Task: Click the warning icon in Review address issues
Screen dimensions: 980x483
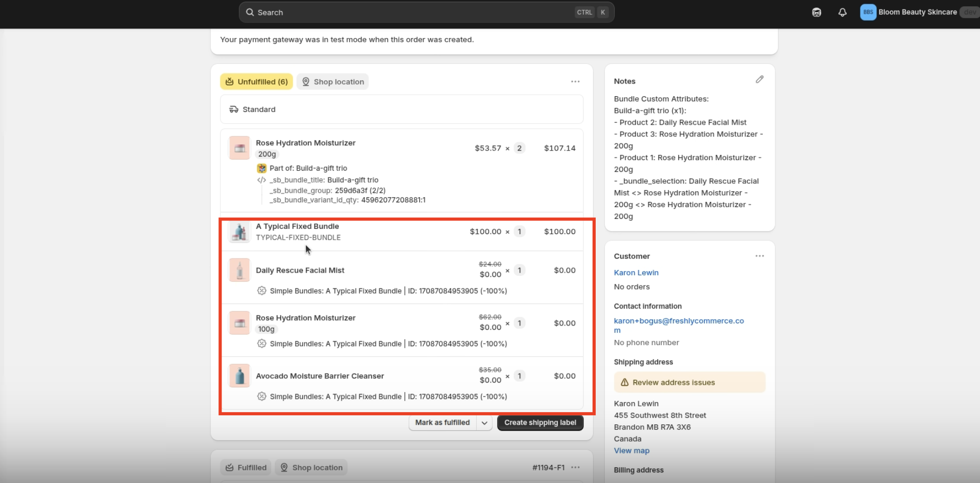Action: pyautogui.click(x=624, y=382)
